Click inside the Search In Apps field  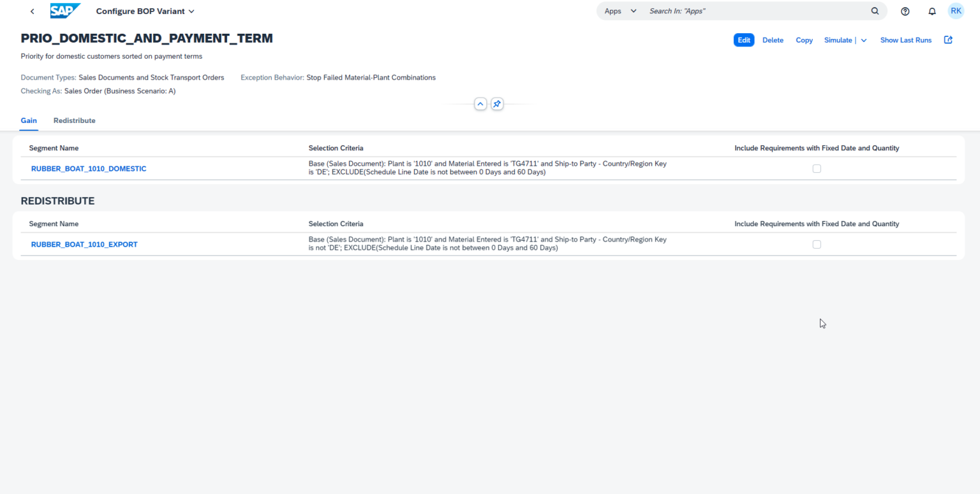[734, 11]
